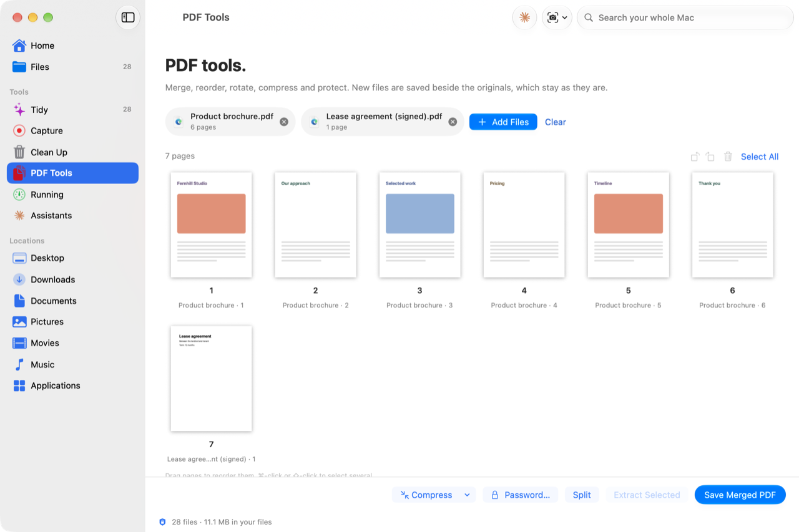Toggle the sidebar visibility button
799x532 pixels.
(128, 17)
